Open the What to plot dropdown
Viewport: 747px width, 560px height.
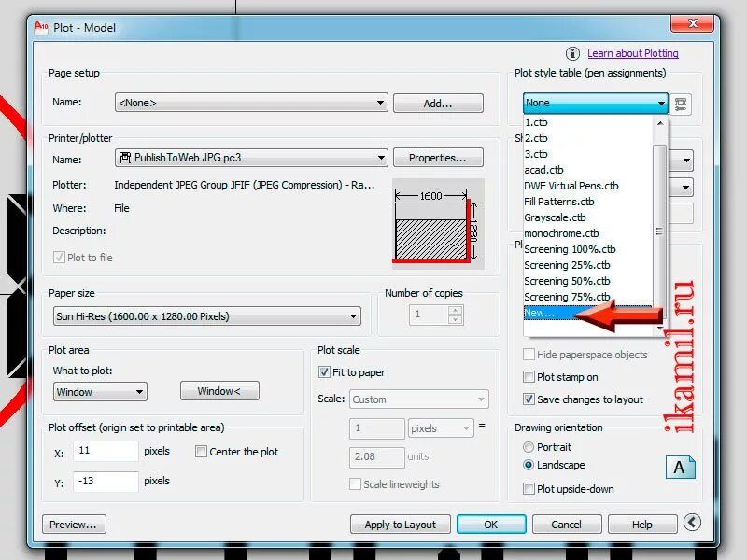pos(100,392)
